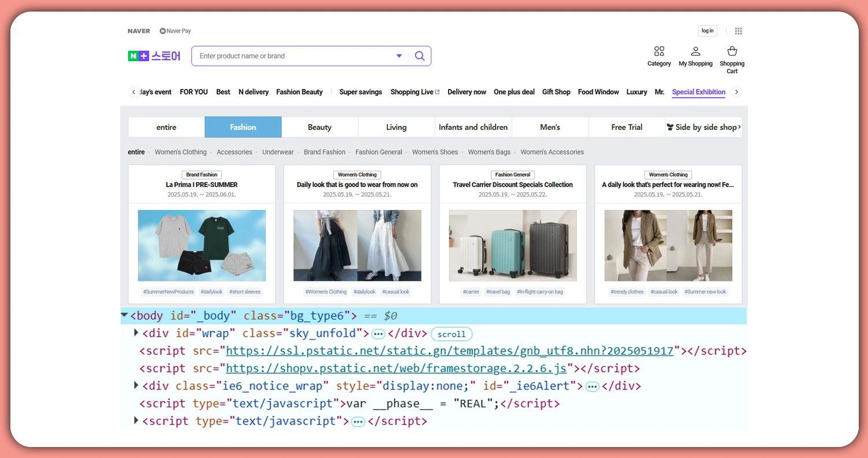This screenshot has width=868, height=458.
Task: Open the Category grid icon
Action: pos(659,51)
